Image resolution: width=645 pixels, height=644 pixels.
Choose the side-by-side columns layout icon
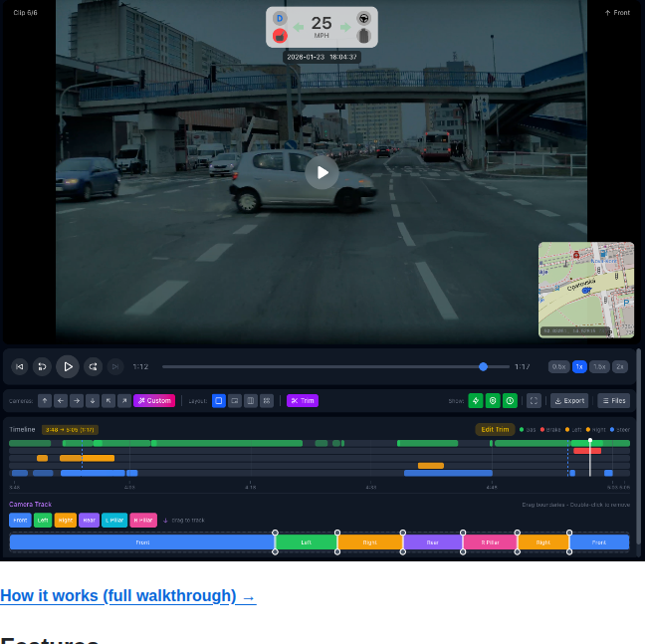[x=251, y=400]
